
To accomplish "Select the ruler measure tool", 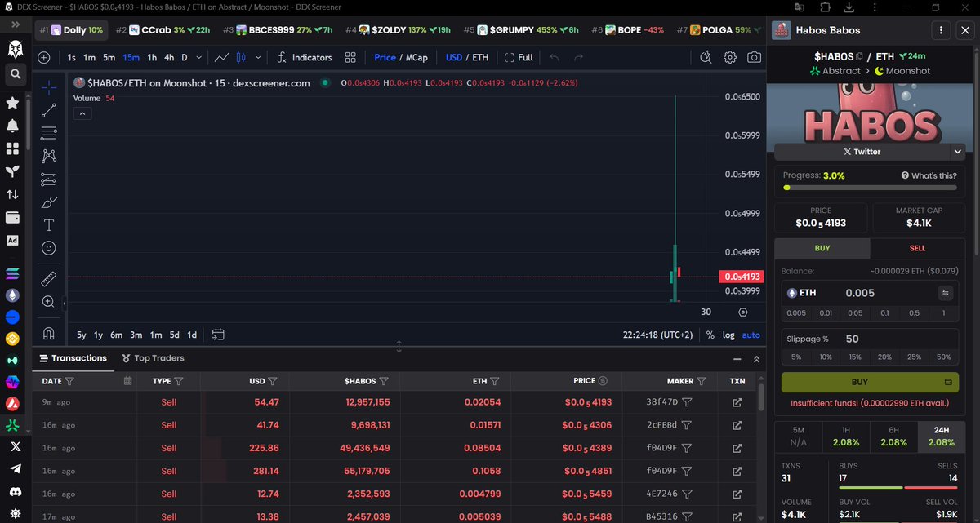I will click(49, 278).
